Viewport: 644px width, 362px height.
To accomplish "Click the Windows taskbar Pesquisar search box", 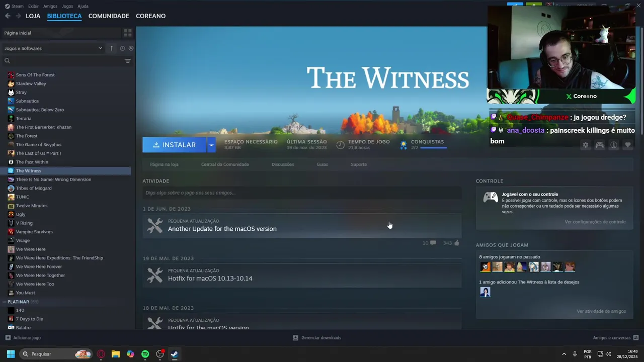I will click(56, 354).
